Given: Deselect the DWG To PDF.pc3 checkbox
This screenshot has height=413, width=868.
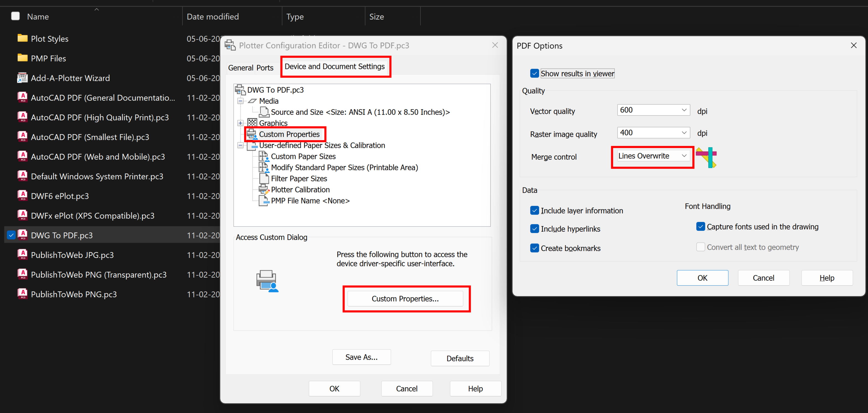Looking at the screenshot, I should pos(11,235).
